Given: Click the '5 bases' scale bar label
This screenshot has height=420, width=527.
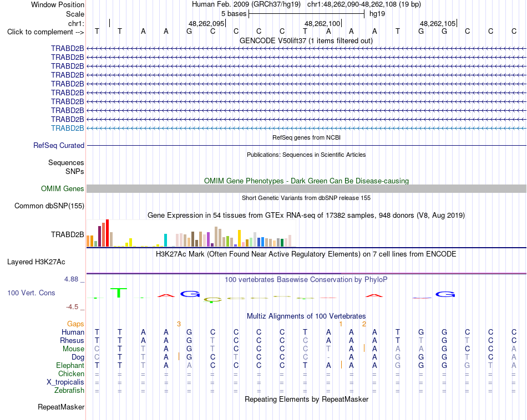Looking at the screenshot, I should click(234, 14).
